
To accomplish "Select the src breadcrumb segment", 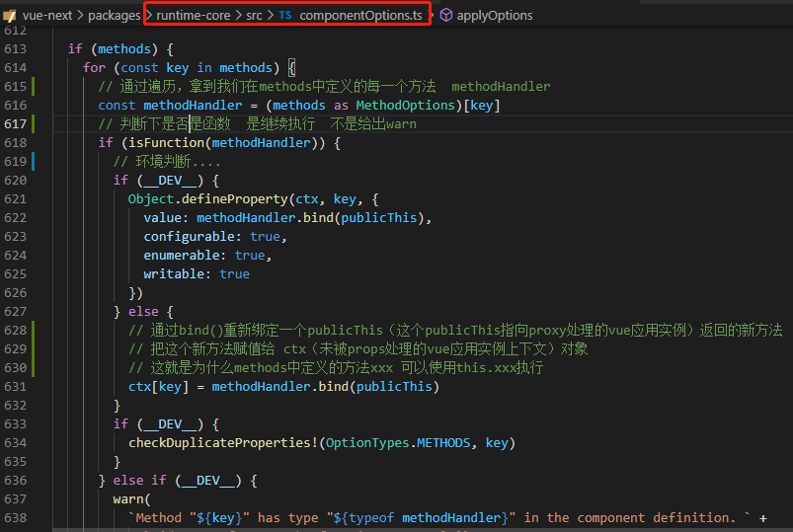I will coord(254,15).
